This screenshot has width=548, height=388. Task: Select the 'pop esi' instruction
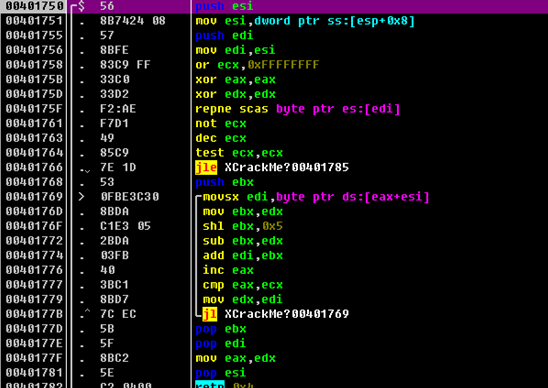click(221, 373)
